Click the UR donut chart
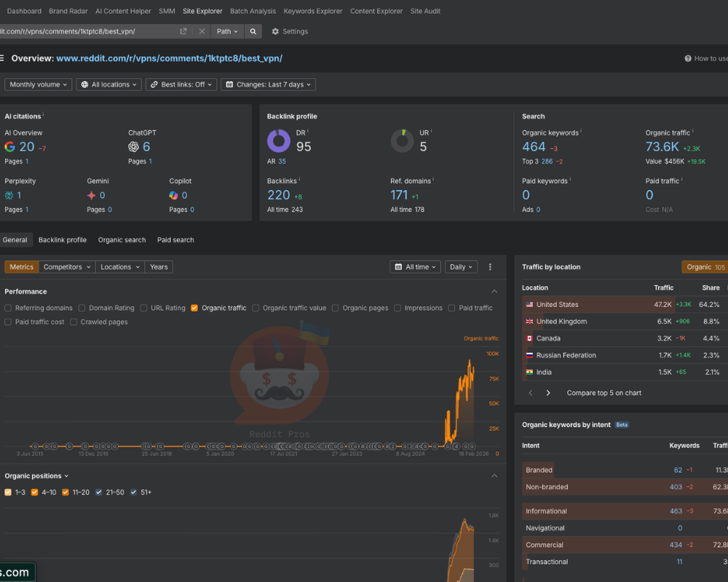This screenshot has width=728, height=582. [402, 140]
